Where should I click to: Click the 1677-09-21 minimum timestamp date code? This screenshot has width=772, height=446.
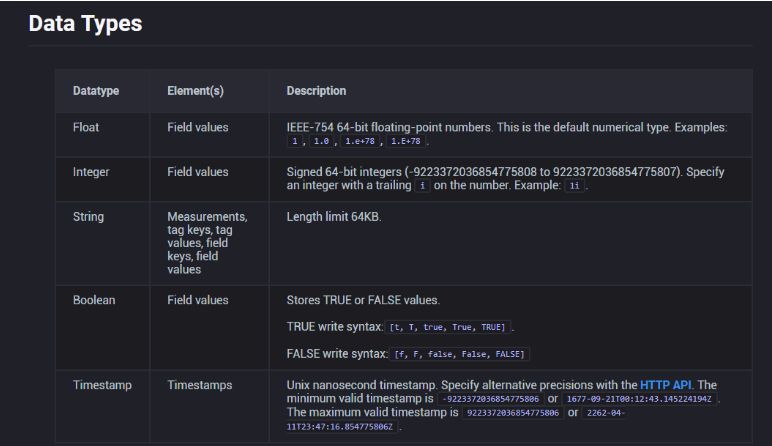pos(641,399)
